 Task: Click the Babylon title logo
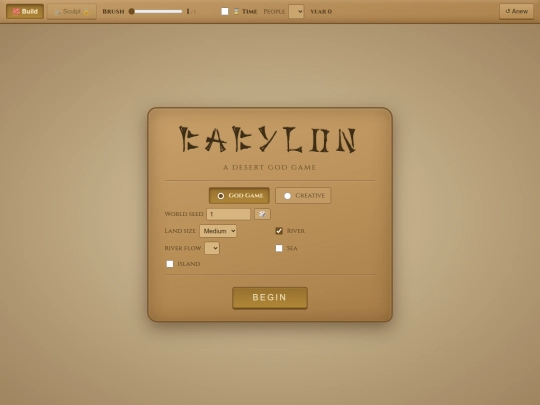[x=268, y=139]
